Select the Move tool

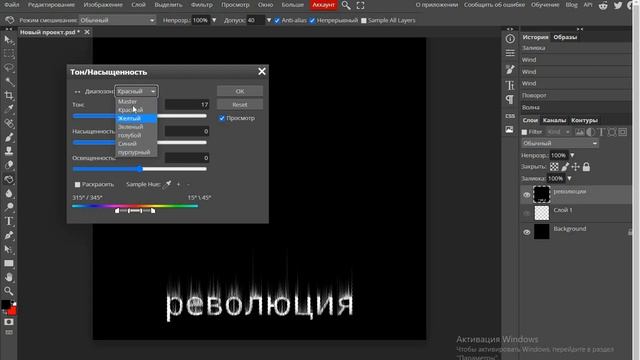click(x=9, y=40)
